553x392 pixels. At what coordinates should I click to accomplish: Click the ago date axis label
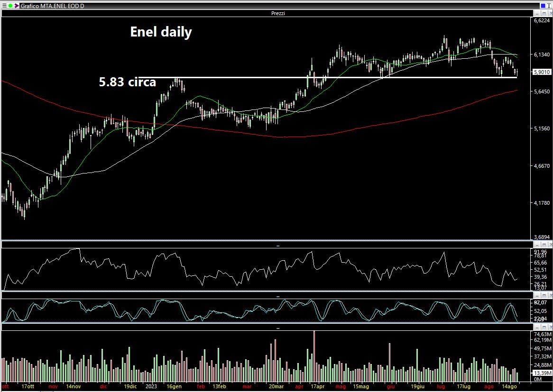click(x=489, y=386)
